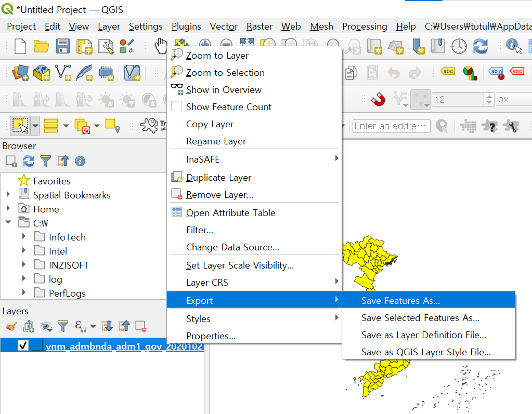Select the Identify Features tool
This screenshot has height=414, width=532.
[x=514, y=46]
